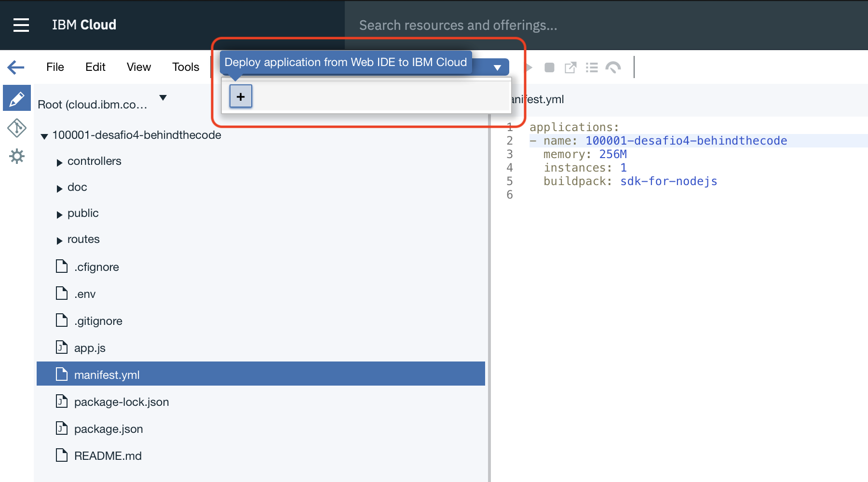Select the .env file
The width and height of the screenshot is (868, 482).
click(85, 294)
